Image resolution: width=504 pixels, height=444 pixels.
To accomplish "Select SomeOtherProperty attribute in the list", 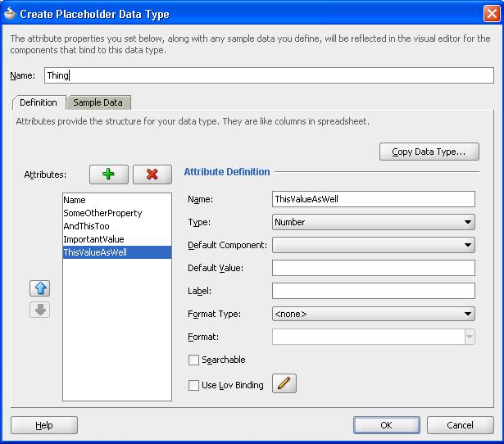I will (x=102, y=213).
